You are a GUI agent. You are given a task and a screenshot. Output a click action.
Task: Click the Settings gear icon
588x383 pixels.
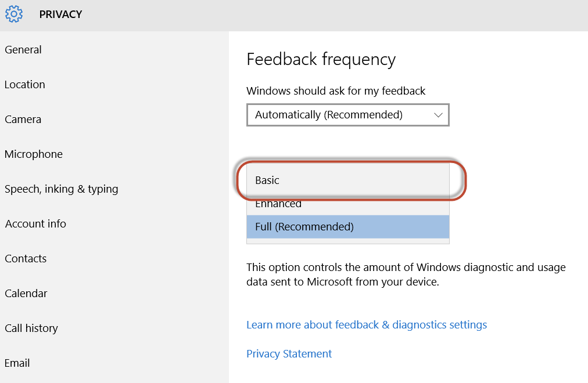(14, 15)
